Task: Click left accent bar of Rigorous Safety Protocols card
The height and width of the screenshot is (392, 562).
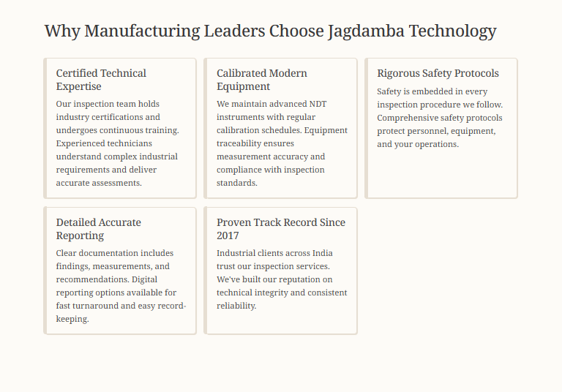Action: [367, 128]
